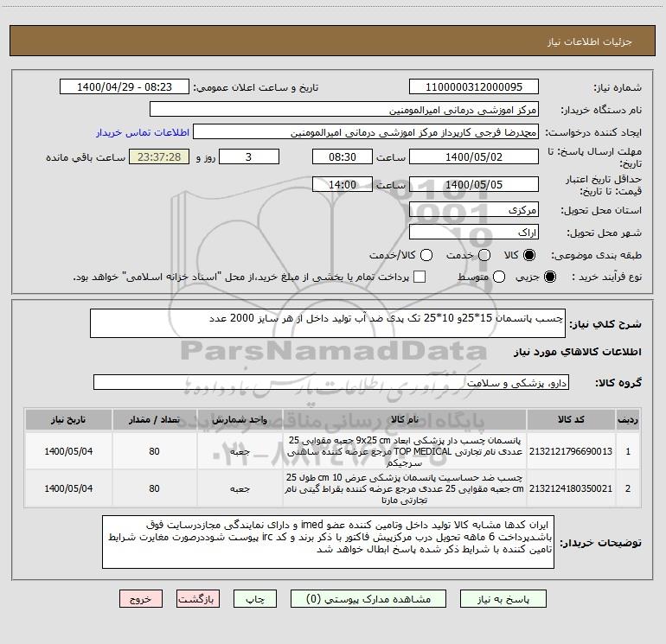
Task: Click the general description text box چسب پانسمان
Action: (328, 323)
